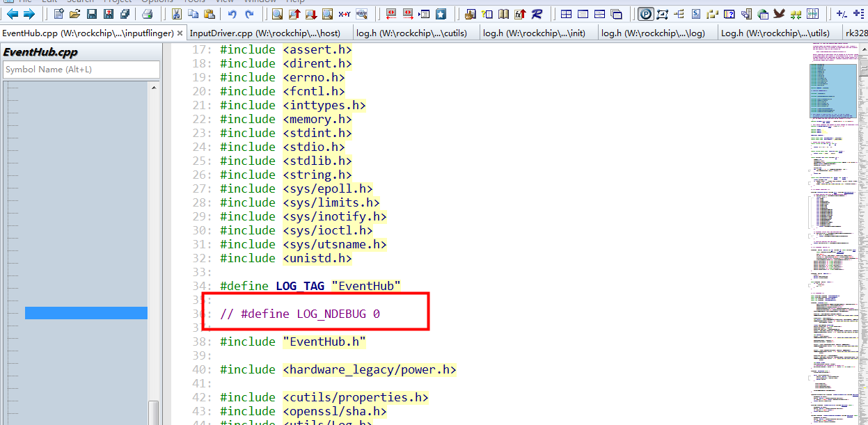Create a new file with the toolbar icon

point(58,14)
